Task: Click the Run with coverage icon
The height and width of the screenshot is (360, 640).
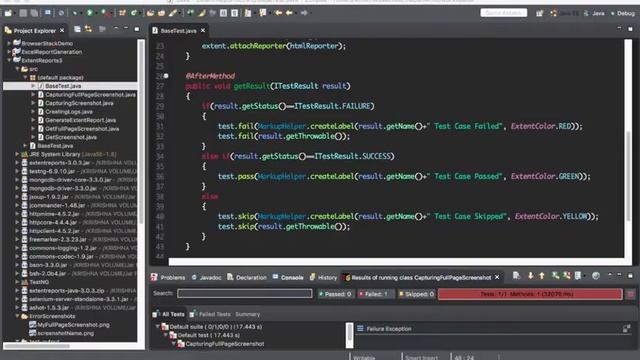Action: point(105,13)
